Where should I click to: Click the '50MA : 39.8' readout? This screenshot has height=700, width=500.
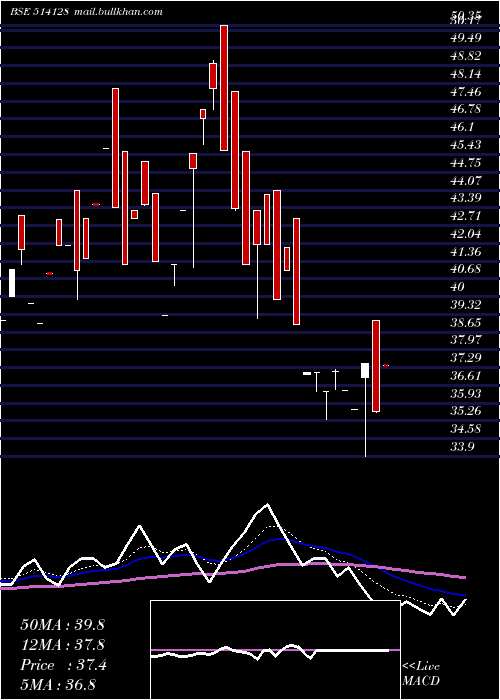click(62, 625)
